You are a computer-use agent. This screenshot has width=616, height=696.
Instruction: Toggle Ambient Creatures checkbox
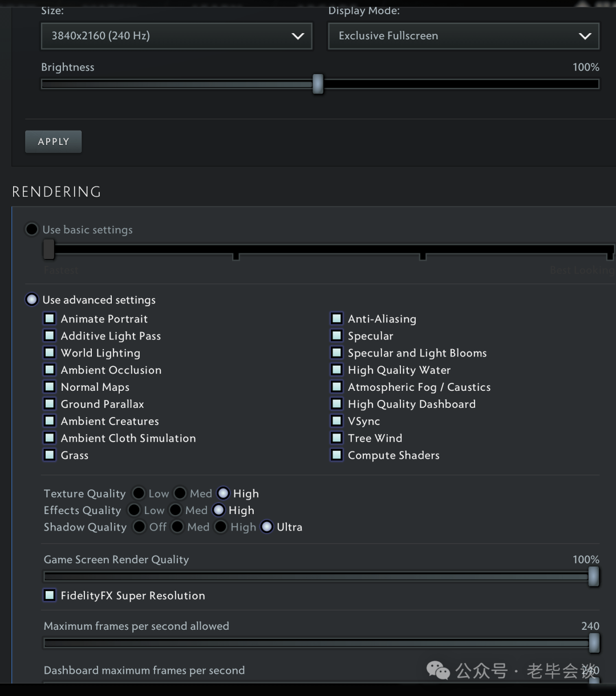(x=50, y=421)
